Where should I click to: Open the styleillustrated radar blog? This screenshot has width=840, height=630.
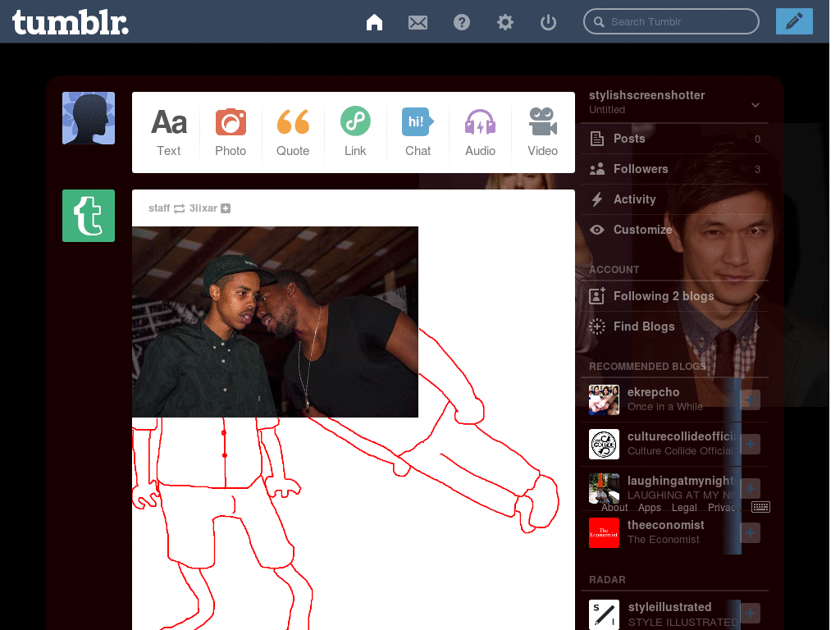pyautogui.click(x=669, y=607)
